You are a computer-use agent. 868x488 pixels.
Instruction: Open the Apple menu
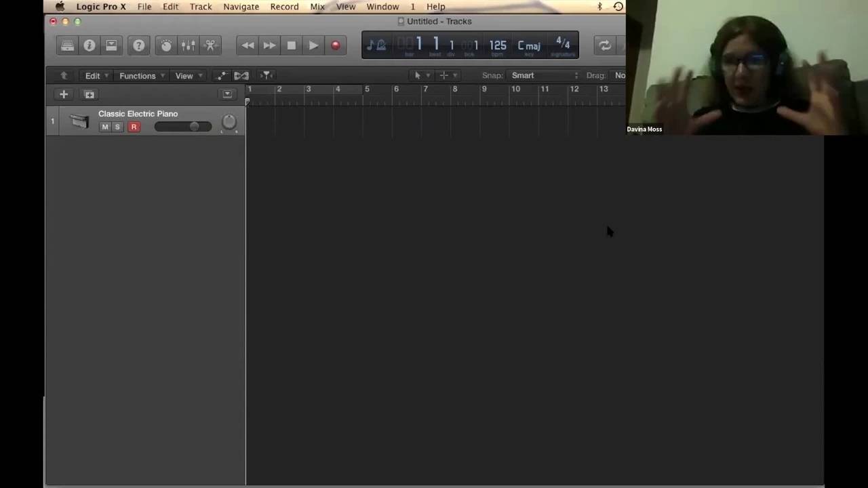[60, 7]
